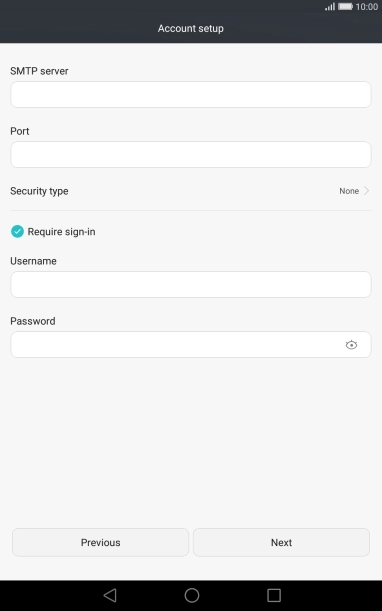The height and width of the screenshot is (611, 382).
Task: Open recent apps via square icon
Action: click(x=274, y=595)
